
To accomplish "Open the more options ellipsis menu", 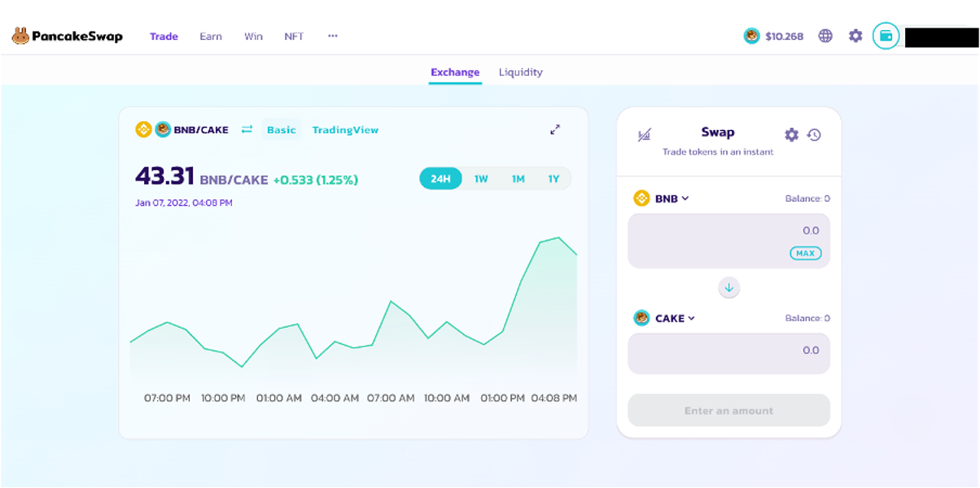I will (332, 36).
